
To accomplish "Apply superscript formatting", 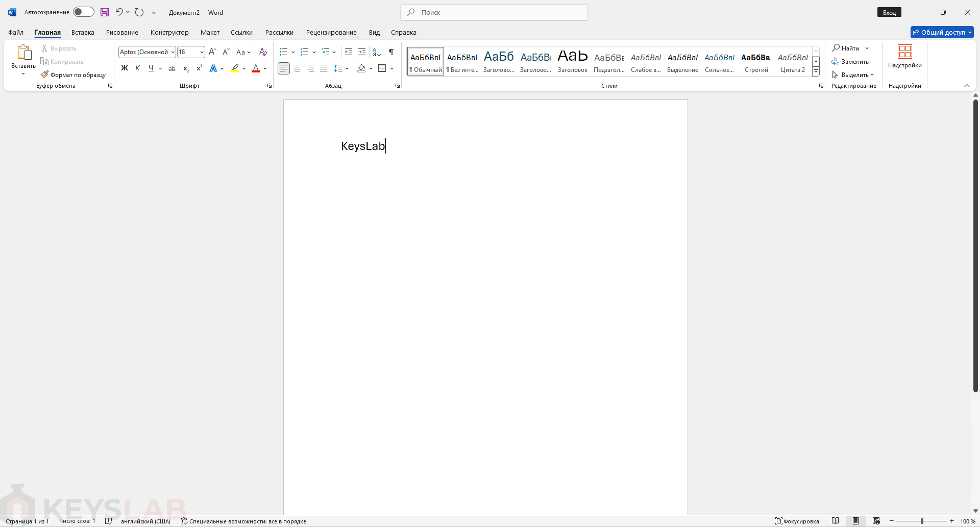I will click(x=199, y=68).
